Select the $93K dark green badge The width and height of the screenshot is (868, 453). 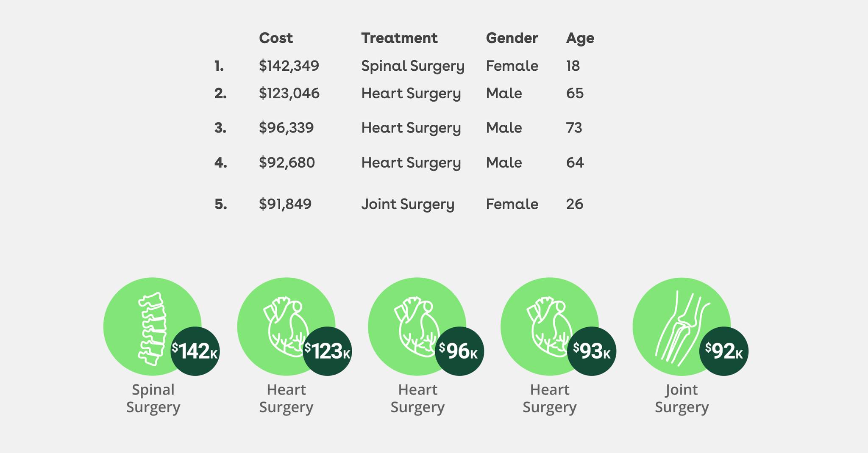click(592, 351)
